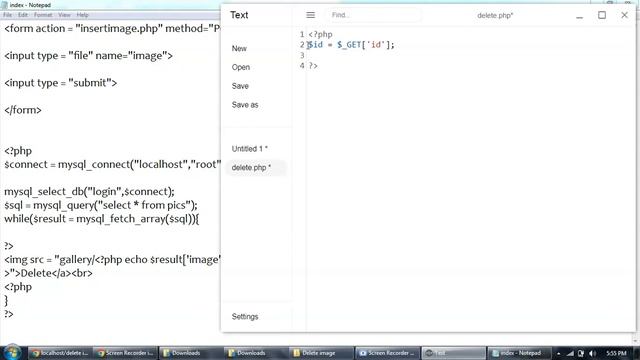Click the network signal tray icon
Viewport: 640px width, 360px height.
coord(570,353)
